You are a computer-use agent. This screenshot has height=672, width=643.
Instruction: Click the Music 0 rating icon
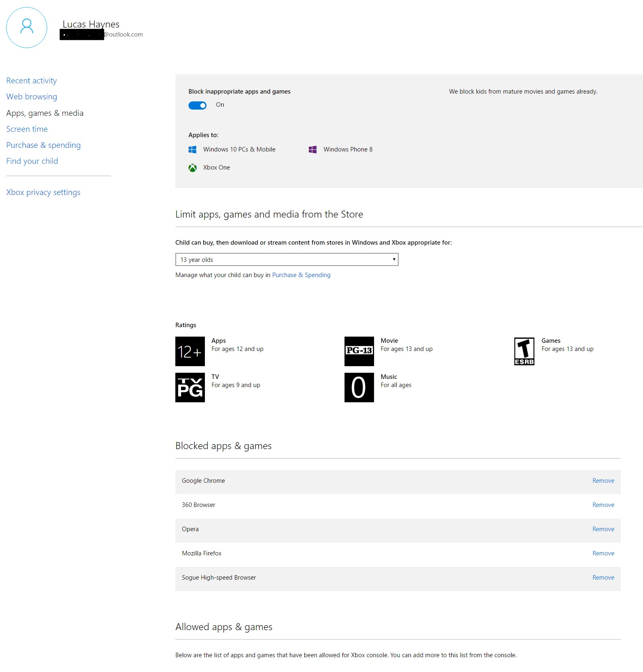click(x=359, y=388)
